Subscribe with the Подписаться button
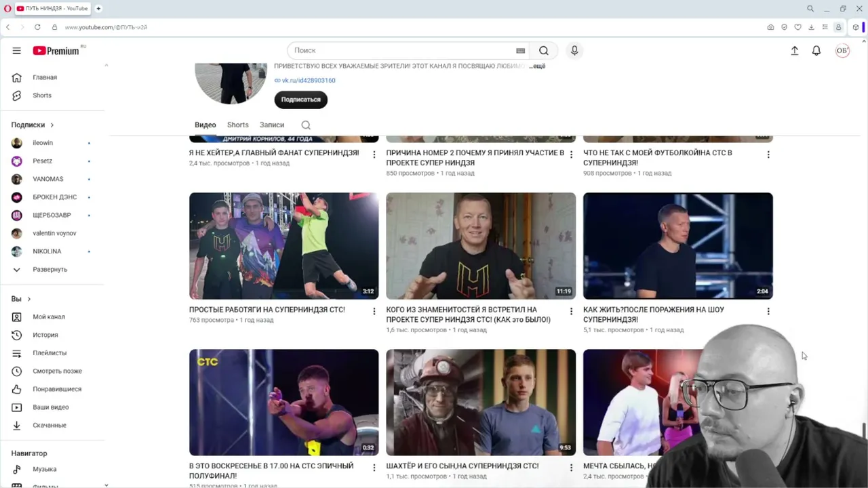 (x=301, y=100)
